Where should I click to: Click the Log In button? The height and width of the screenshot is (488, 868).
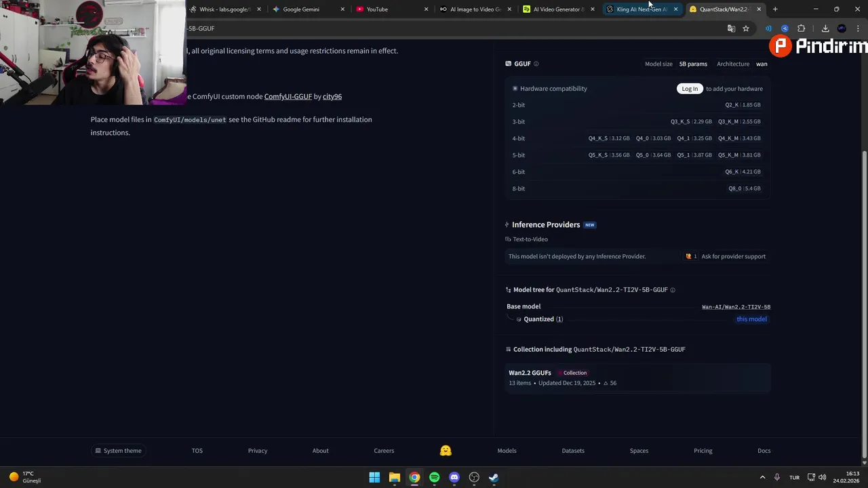click(x=690, y=89)
